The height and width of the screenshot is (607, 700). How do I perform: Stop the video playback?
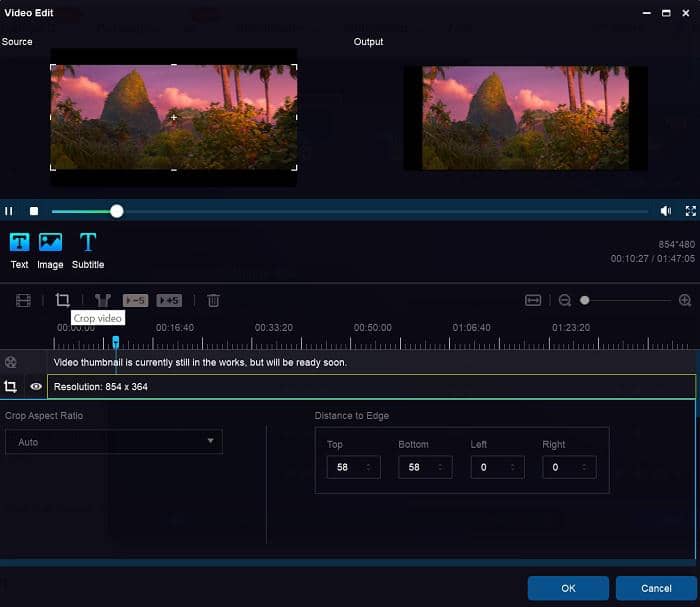point(33,211)
